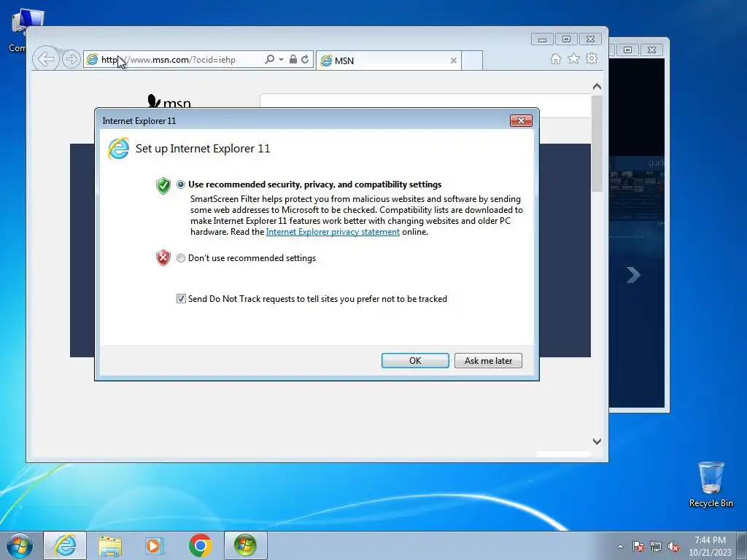Open the clock showing 7:44 PM
Screen dimensions: 747x560
[x=710, y=546]
